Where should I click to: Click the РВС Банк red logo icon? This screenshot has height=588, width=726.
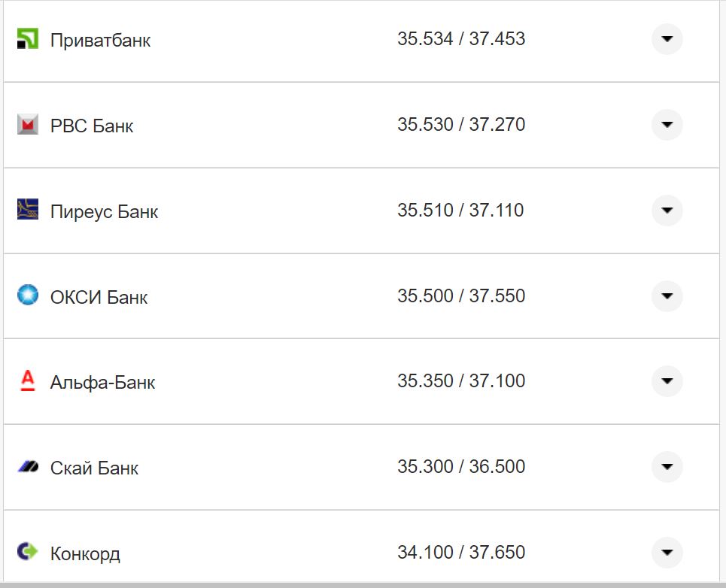click(27, 125)
